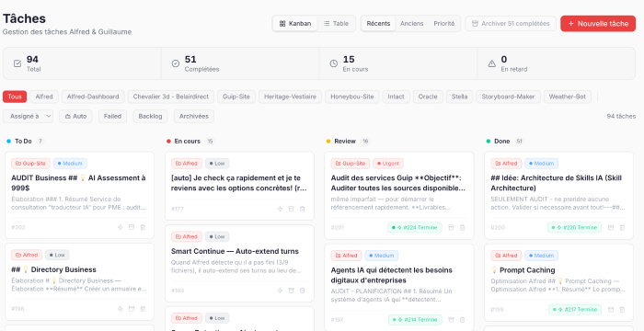This screenshot has height=331, width=644.
Task: Click the trash icon on card #197
Action: (462, 319)
